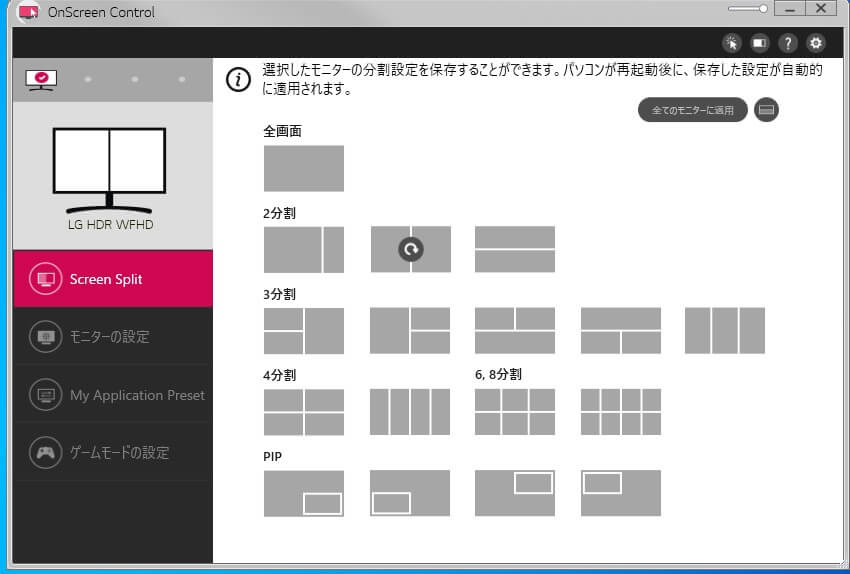Viewport: 850px width, 574px height.
Task: Open help with the question mark icon
Action: 788,43
